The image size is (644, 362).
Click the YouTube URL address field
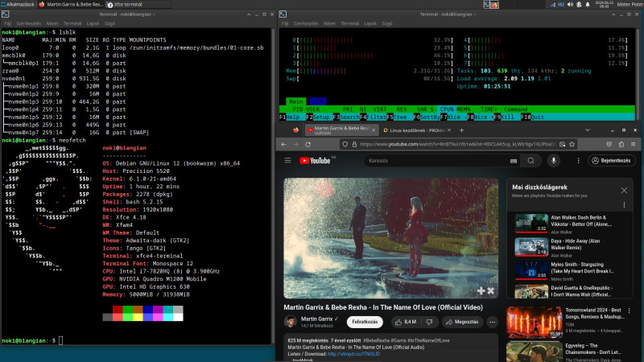(x=458, y=145)
